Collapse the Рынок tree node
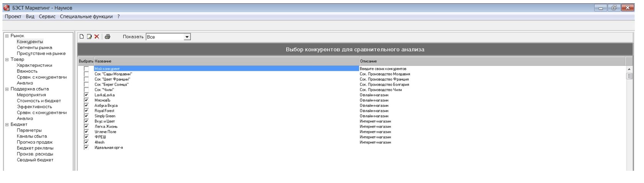 (7, 36)
